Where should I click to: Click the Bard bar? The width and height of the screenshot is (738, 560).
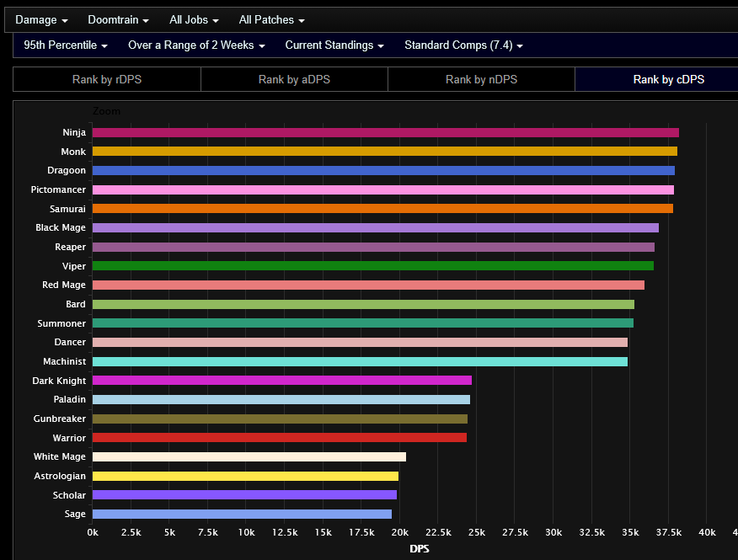click(363, 305)
